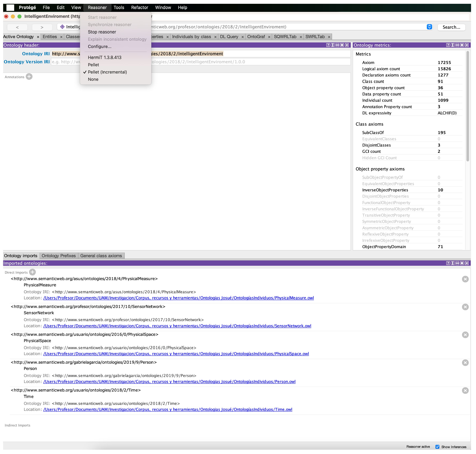Close the DL Query tab
Image resolution: width=476 pixels, height=454 pixels.
[x=243, y=37]
